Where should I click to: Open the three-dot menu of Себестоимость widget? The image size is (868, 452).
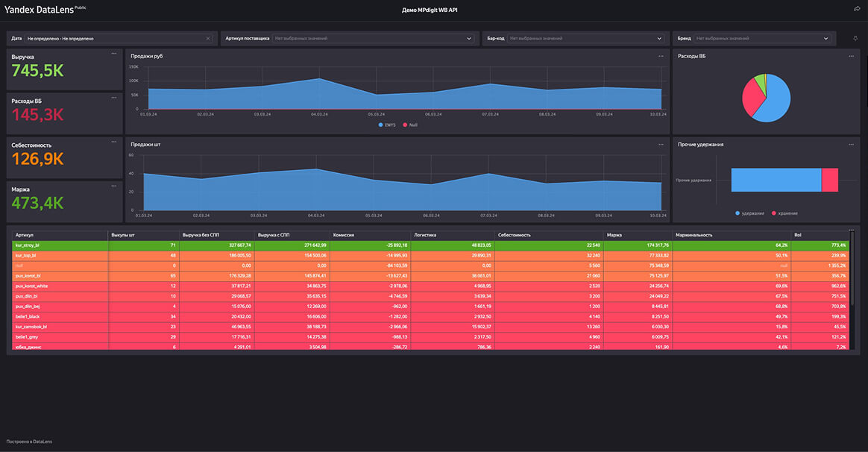[113, 142]
